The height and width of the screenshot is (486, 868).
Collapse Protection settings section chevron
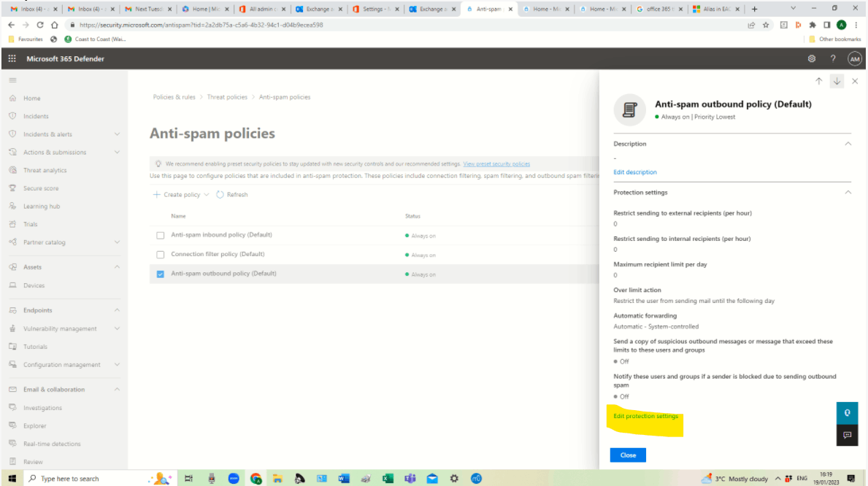848,193
